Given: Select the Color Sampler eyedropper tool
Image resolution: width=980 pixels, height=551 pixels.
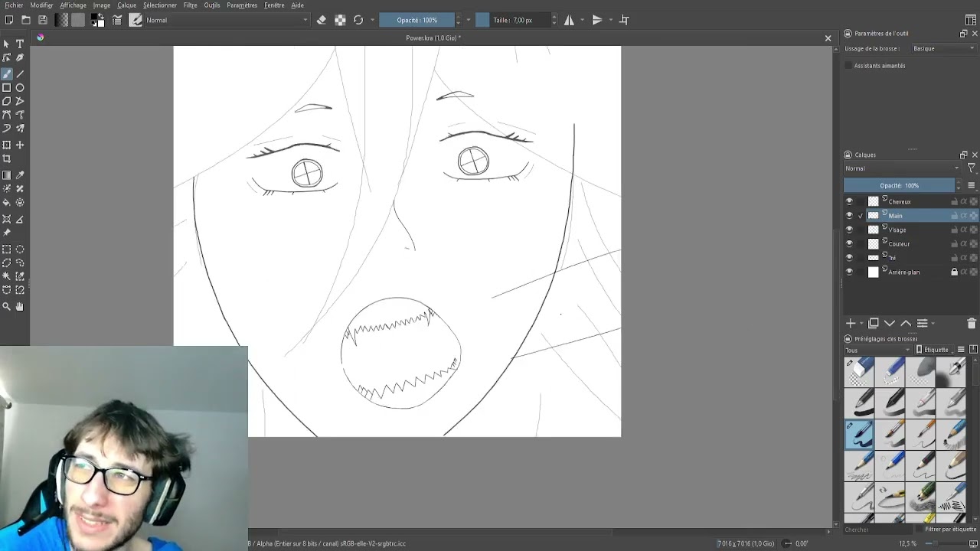Looking at the screenshot, I should 20,174.
